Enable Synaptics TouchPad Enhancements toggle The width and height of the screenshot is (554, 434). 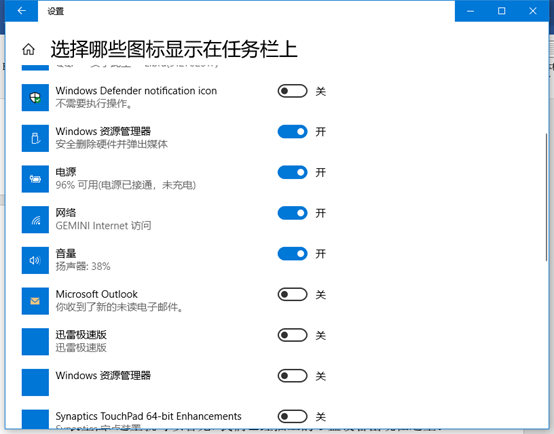point(292,416)
